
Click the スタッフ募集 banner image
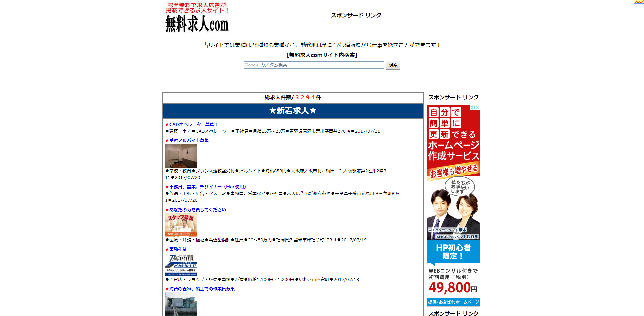coord(180,224)
